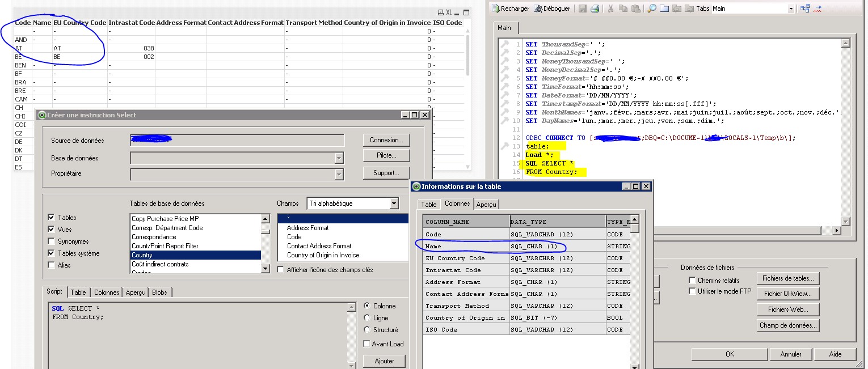The width and height of the screenshot is (868, 369).
Task: Open the magnifier search icon in toolbar
Action: point(652,9)
